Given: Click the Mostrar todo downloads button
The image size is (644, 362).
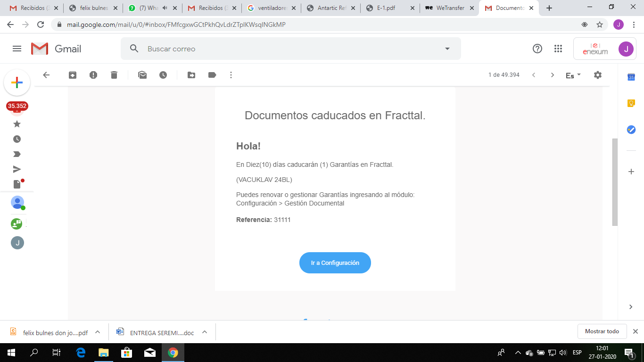Looking at the screenshot, I should [x=602, y=331].
